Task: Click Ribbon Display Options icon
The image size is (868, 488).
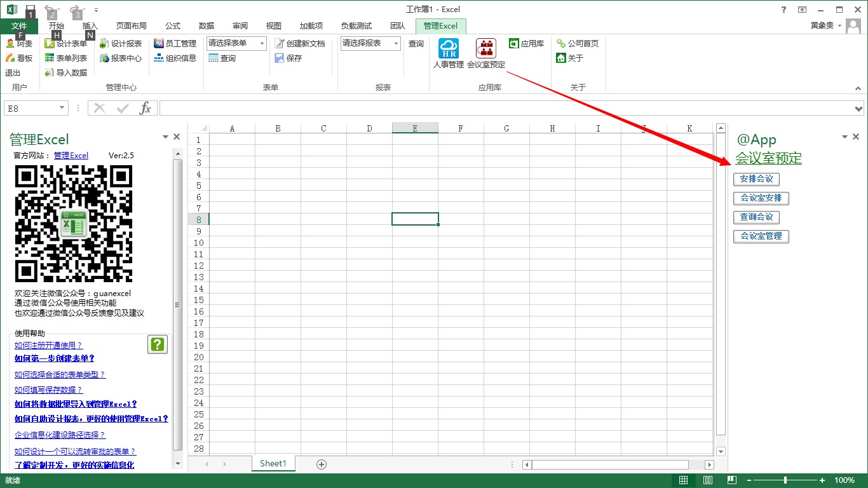Action: pos(803,10)
